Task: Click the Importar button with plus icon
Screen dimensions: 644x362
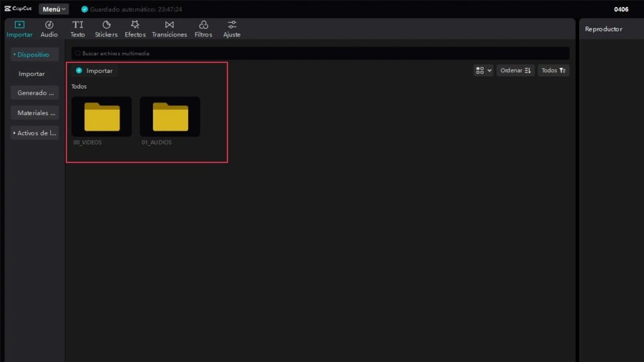Action: coord(94,70)
